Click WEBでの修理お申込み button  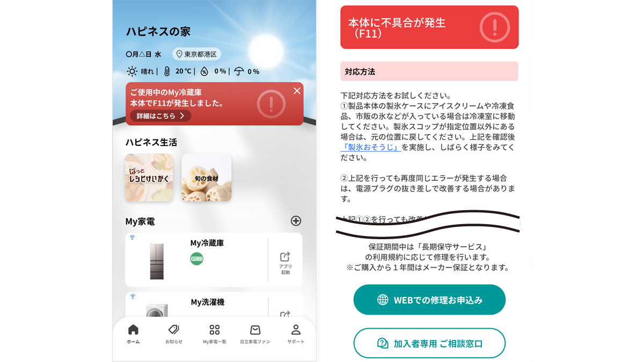point(429,300)
